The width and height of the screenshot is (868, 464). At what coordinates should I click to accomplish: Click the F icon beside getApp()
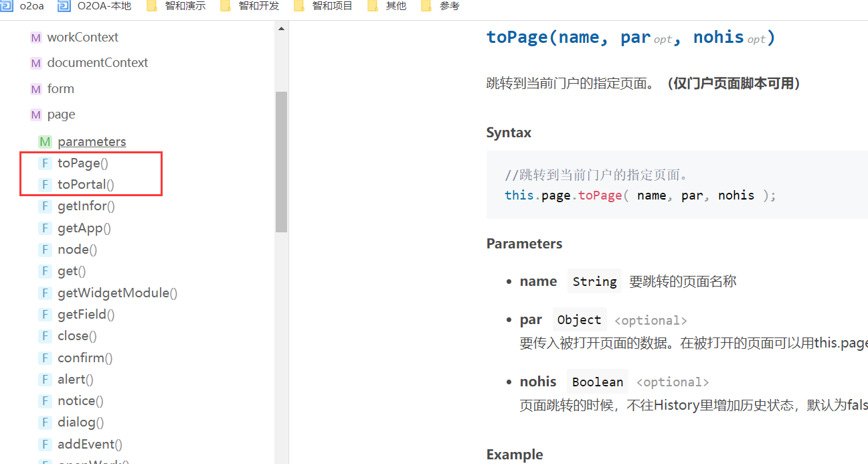[45, 228]
